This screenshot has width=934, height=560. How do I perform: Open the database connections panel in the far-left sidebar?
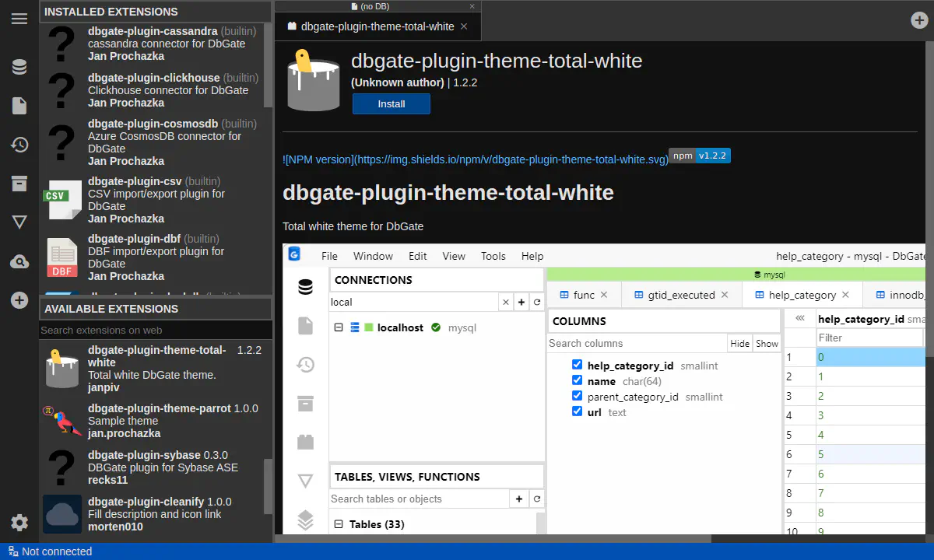19,67
